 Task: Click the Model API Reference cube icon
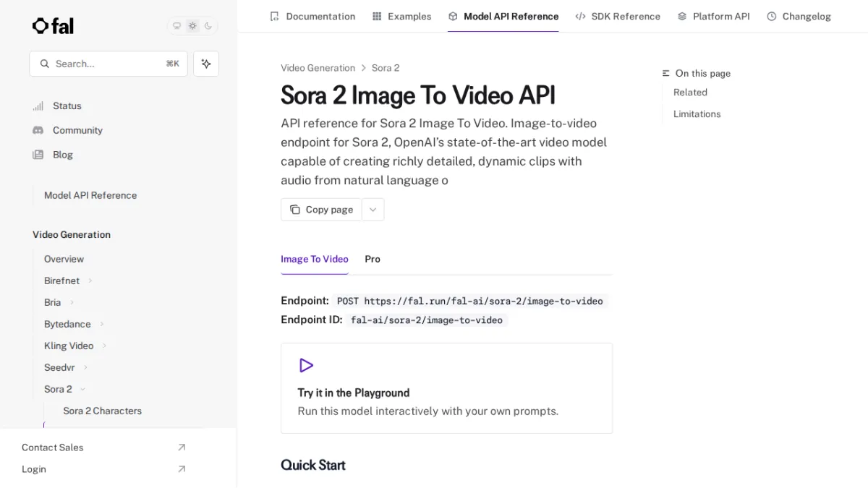(453, 16)
